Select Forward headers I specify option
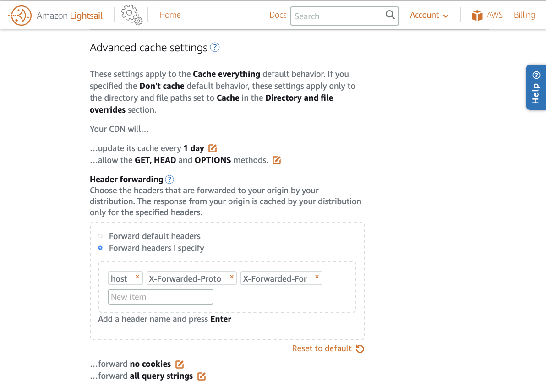Image resolution: width=546 pixels, height=392 pixels. pyautogui.click(x=101, y=248)
